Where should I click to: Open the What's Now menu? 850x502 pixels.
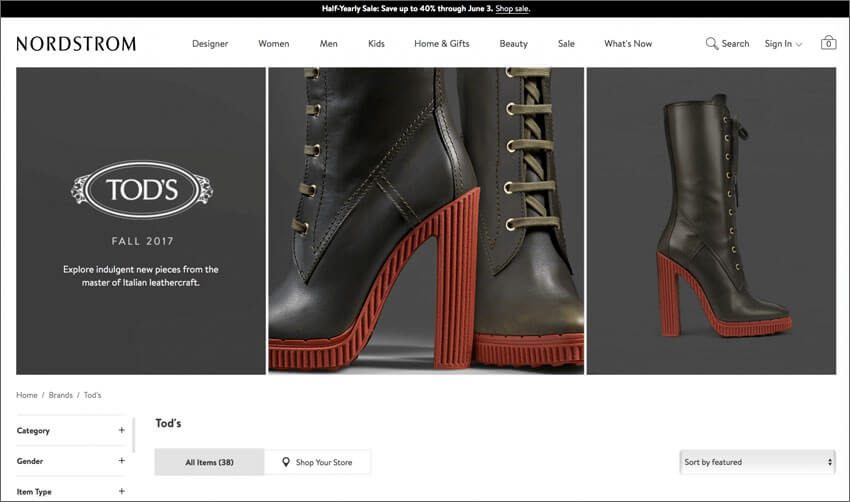(x=628, y=44)
